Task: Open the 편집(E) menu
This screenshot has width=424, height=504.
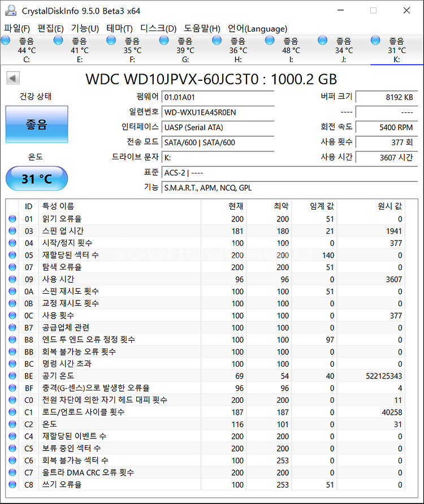Action: tap(50, 29)
